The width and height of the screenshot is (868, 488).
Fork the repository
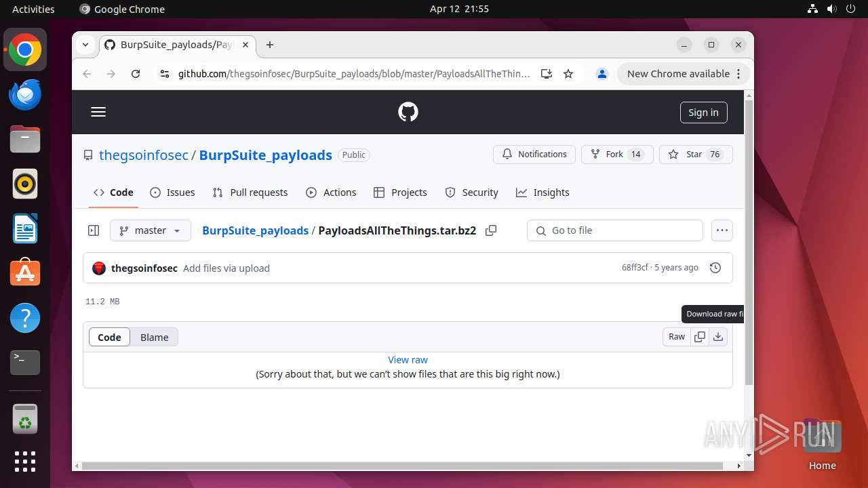[617, 155]
